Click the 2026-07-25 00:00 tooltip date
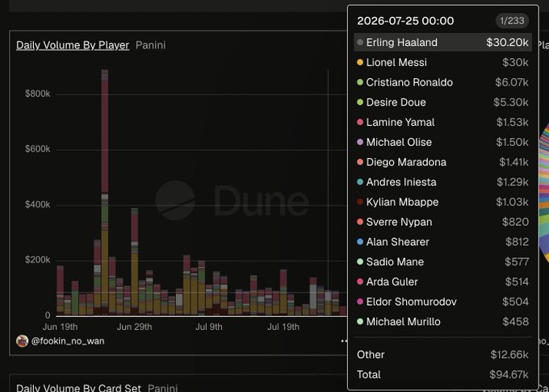 click(x=405, y=21)
